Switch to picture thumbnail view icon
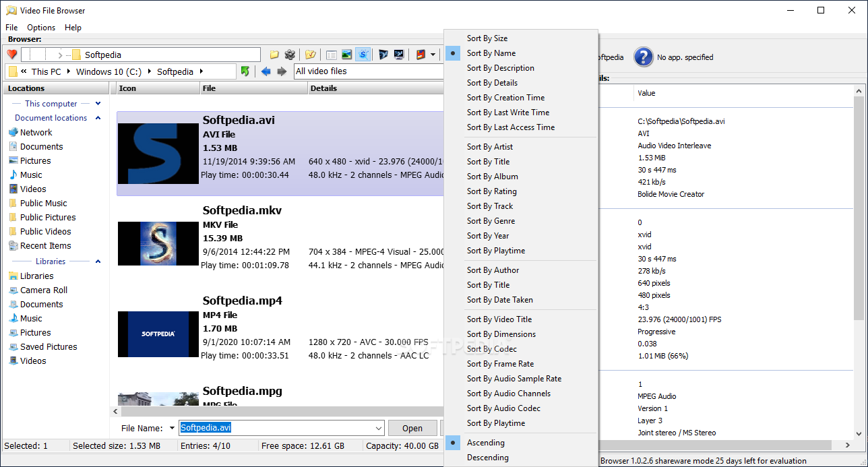868x467 pixels. [x=347, y=55]
